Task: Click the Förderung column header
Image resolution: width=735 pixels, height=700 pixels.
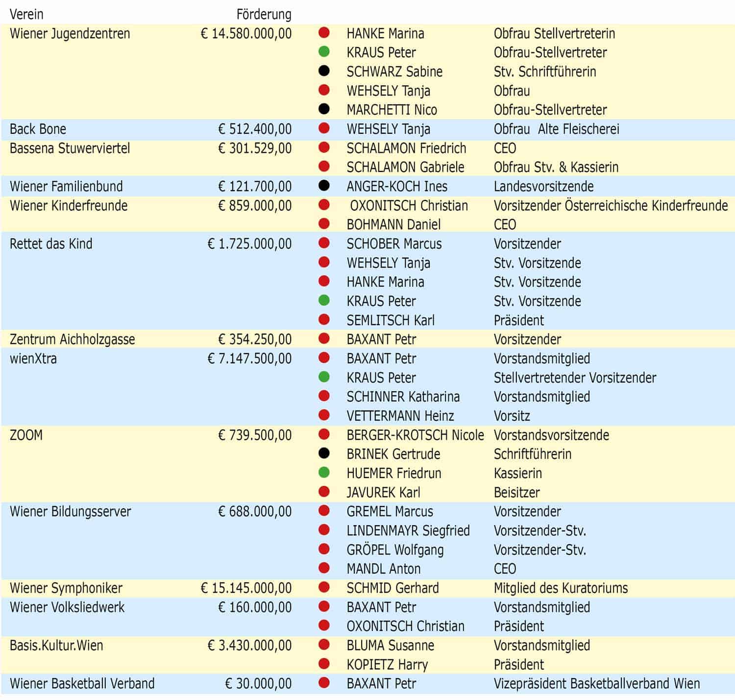Action: click(264, 14)
